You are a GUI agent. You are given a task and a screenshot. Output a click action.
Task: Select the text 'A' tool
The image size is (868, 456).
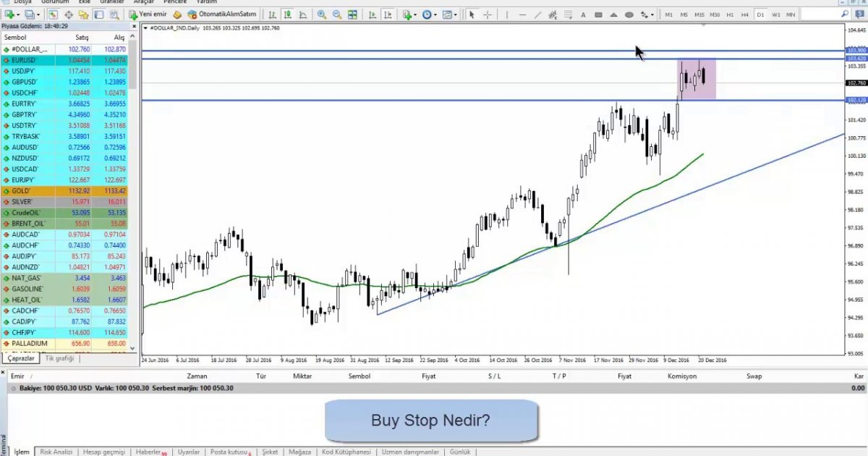point(583,14)
